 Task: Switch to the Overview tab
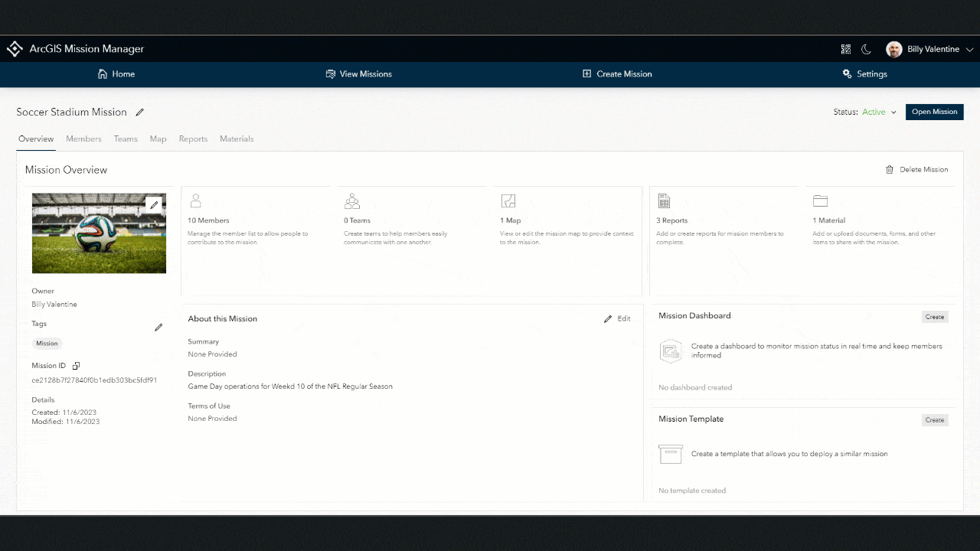point(36,139)
